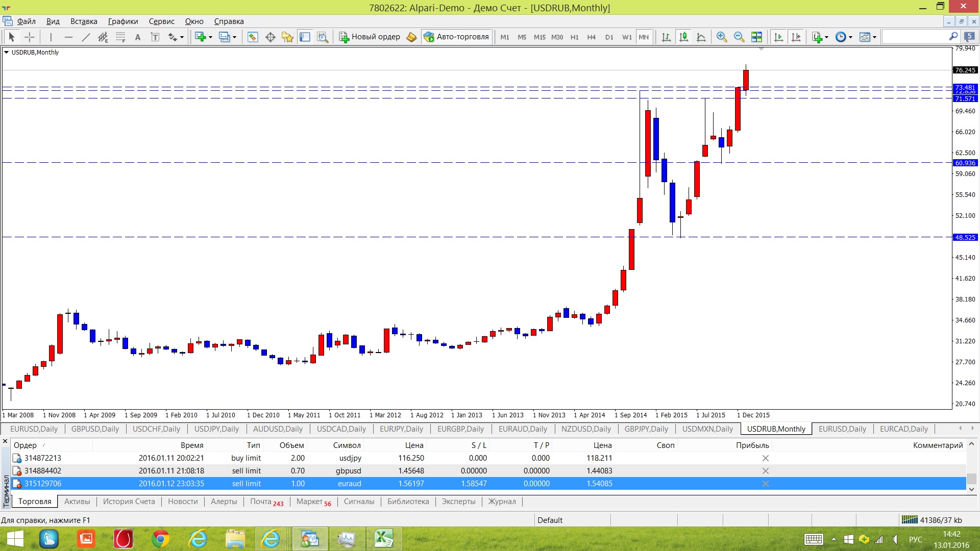
Task: Expand the periods clock dropdown
Action: pos(850,37)
